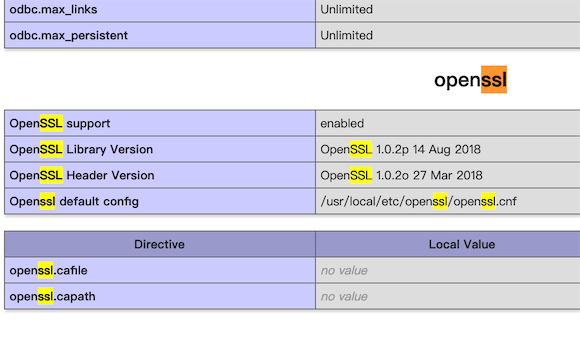Click the Openssl default config label
This screenshot has height=360, width=580.
74,202
